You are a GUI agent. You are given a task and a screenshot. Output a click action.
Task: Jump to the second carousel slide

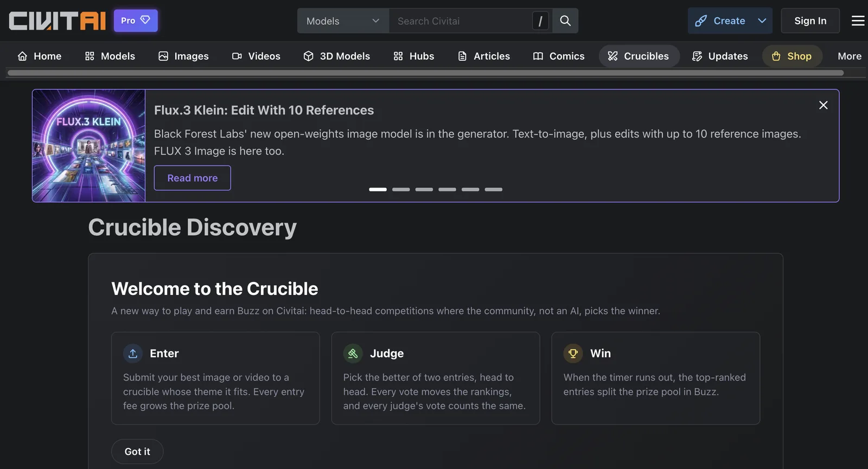point(401,189)
